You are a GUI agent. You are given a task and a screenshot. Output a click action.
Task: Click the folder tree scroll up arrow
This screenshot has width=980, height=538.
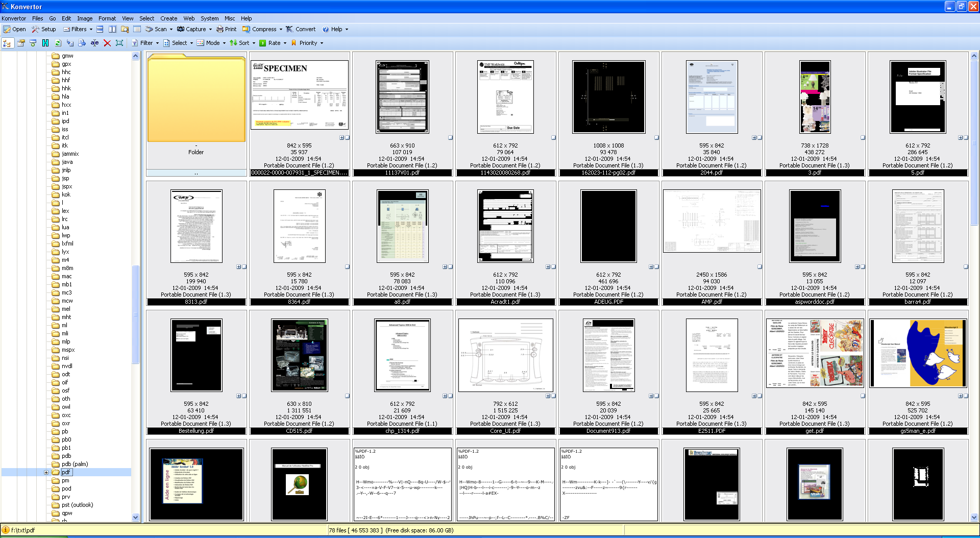[136, 56]
